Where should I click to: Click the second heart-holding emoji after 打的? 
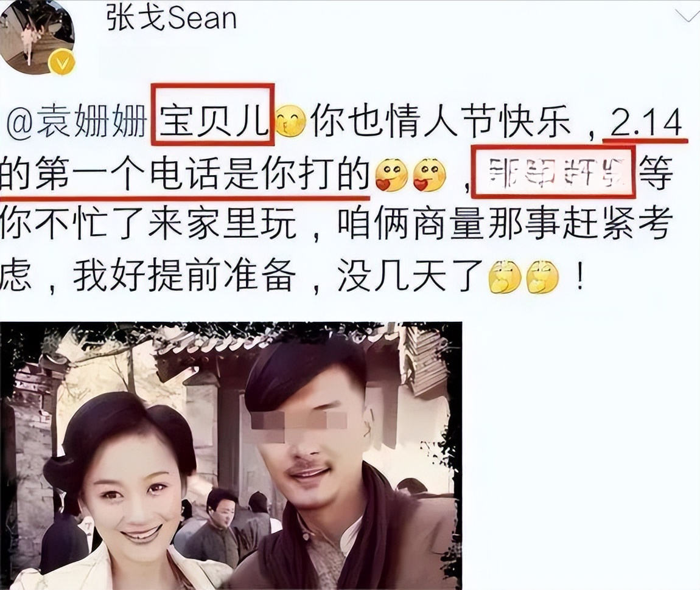coord(429,174)
